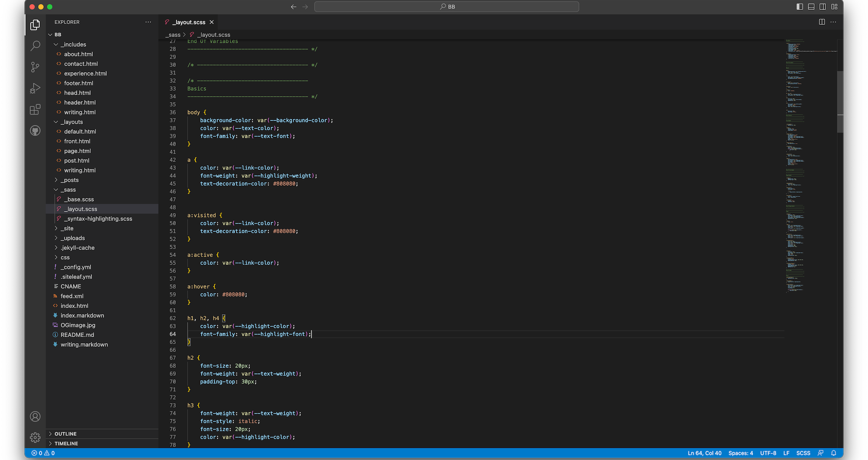Click Ln 64, Col 40 indicator
This screenshot has width=868, height=460.
click(704, 453)
